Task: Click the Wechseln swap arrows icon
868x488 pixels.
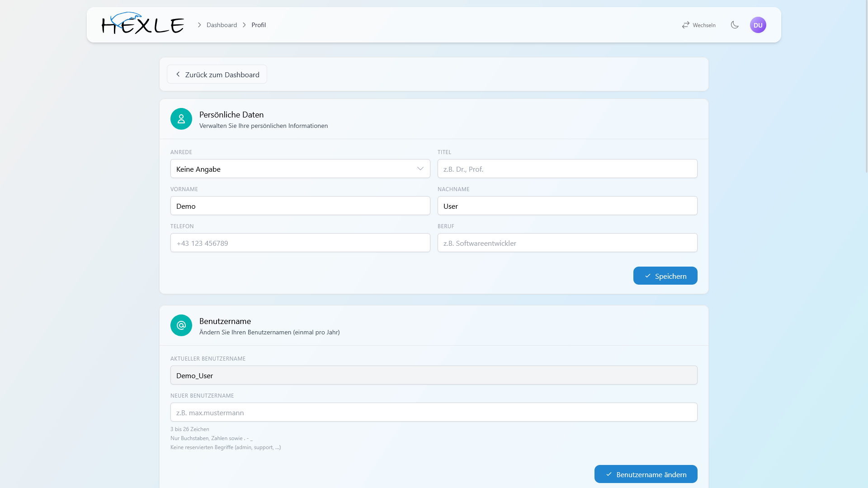Action: click(x=686, y=25)
